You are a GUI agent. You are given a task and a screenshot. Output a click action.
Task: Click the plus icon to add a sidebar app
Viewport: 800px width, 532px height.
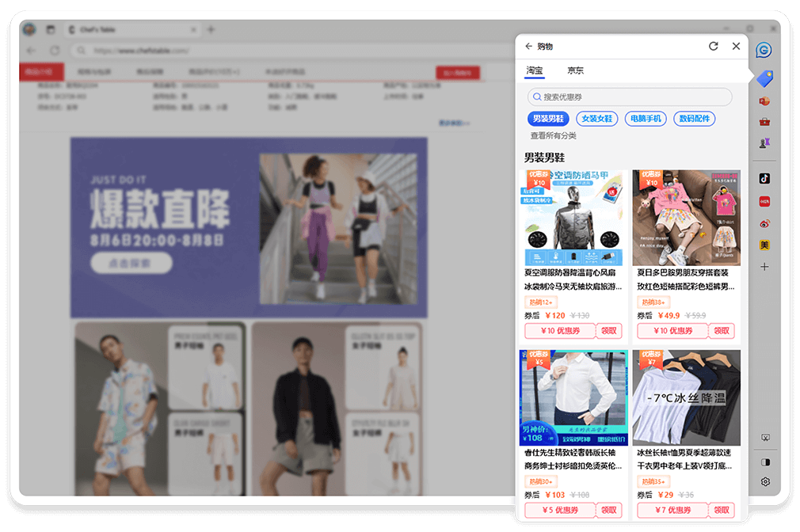764,267
